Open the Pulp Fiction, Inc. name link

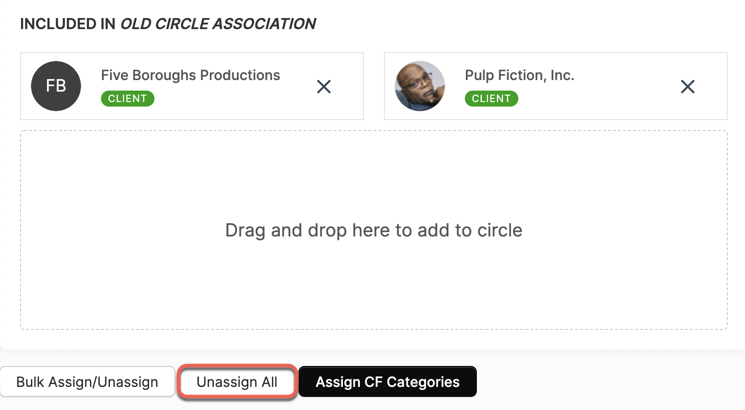pos(519,75)
